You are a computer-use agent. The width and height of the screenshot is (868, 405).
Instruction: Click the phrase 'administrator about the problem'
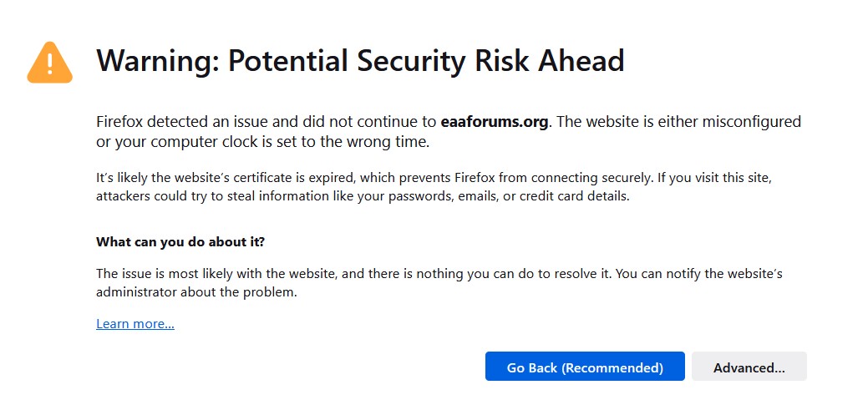(x=195, y=292)
